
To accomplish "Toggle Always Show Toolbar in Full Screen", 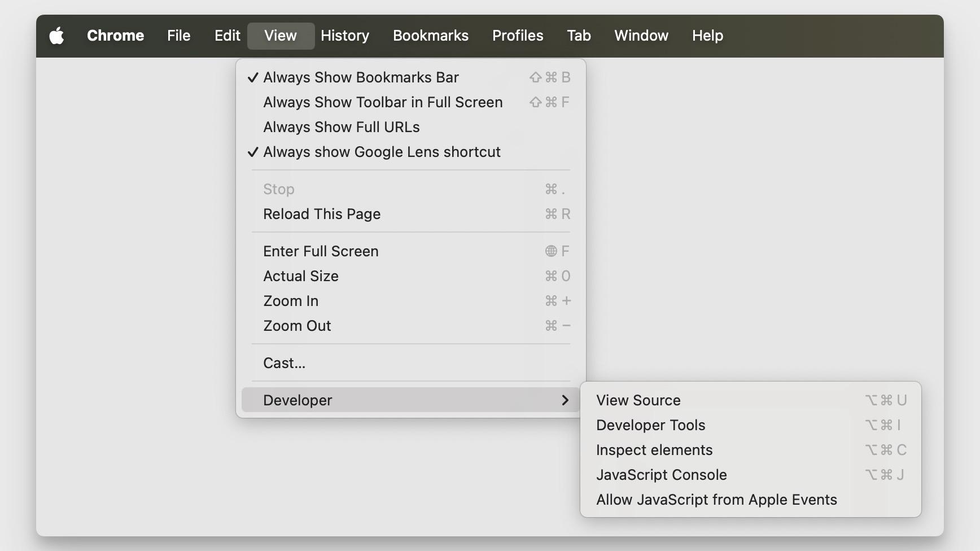I will coord(411,102).
